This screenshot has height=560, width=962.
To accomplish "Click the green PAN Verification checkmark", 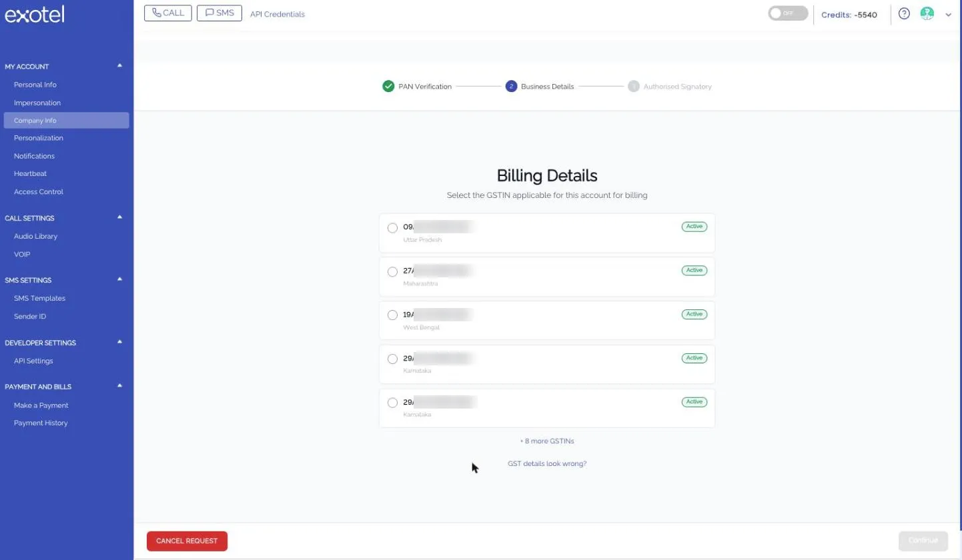I will coord(388,86).
